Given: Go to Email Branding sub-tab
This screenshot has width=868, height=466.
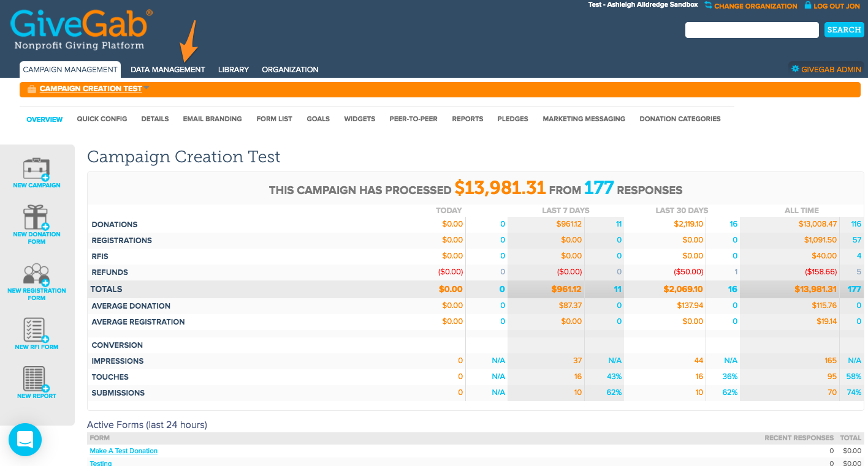Looking at the screenshot, I should [x=212, y=119].
